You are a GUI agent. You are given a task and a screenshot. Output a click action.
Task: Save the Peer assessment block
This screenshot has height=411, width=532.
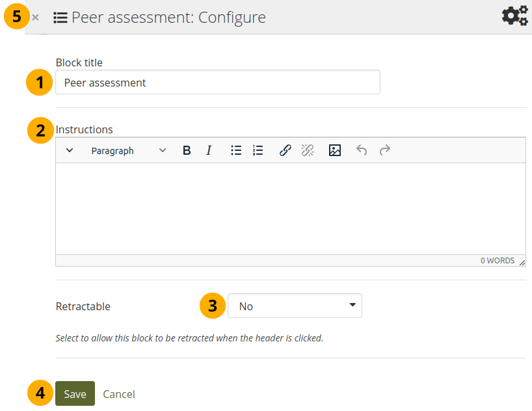coord(75,393)
